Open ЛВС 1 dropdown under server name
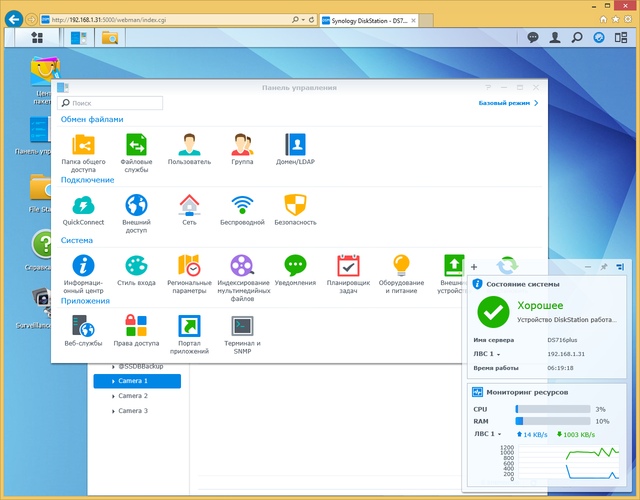 point(487,354)
